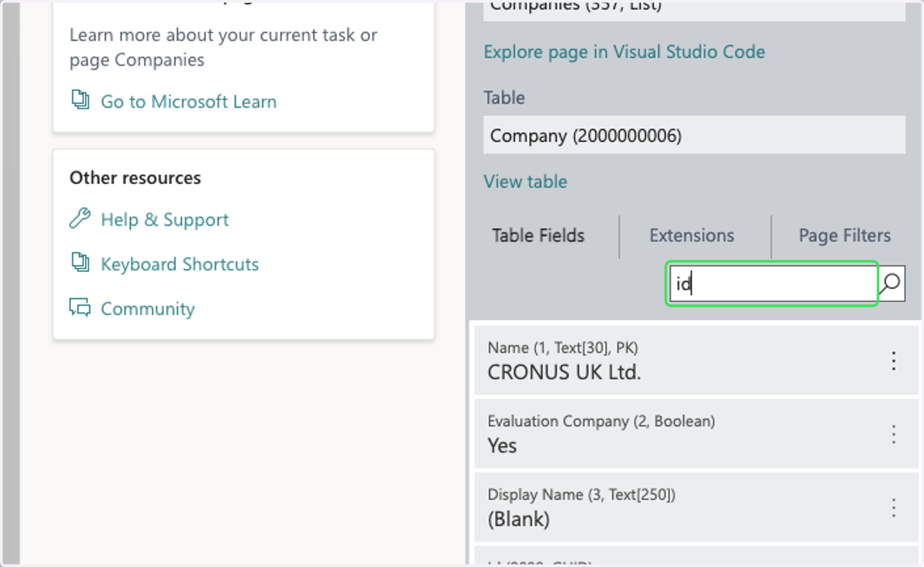
Task: Open the three-dot menu for Display Name
Action: tap(894, 507)
